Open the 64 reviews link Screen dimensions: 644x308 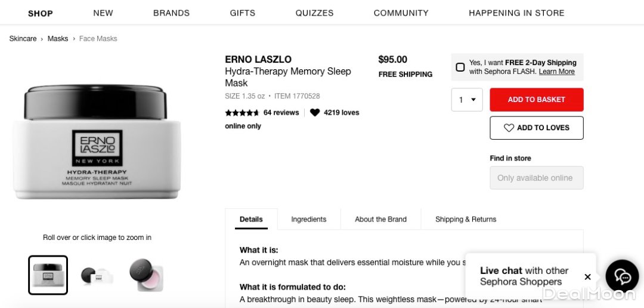[x=281, y=112]
